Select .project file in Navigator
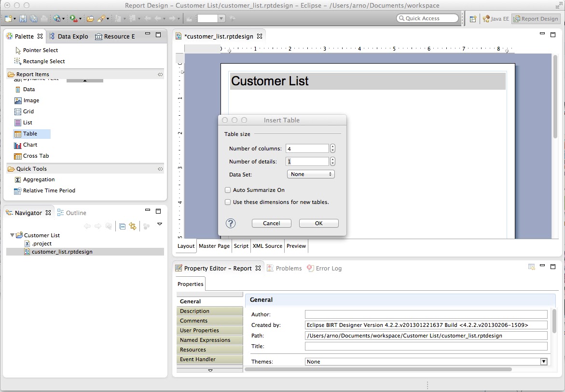 point(38,243)
